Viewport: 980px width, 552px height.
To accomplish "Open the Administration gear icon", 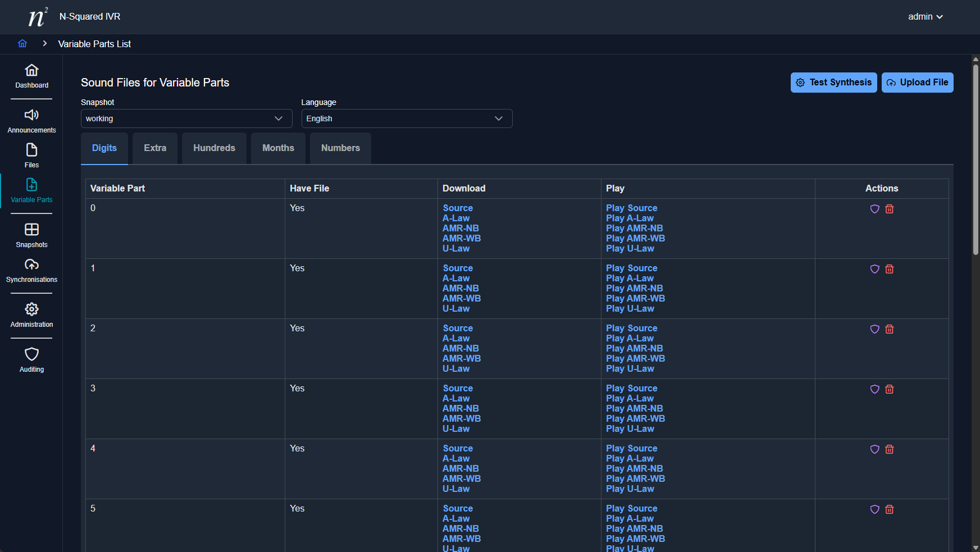I will point(31,310).
